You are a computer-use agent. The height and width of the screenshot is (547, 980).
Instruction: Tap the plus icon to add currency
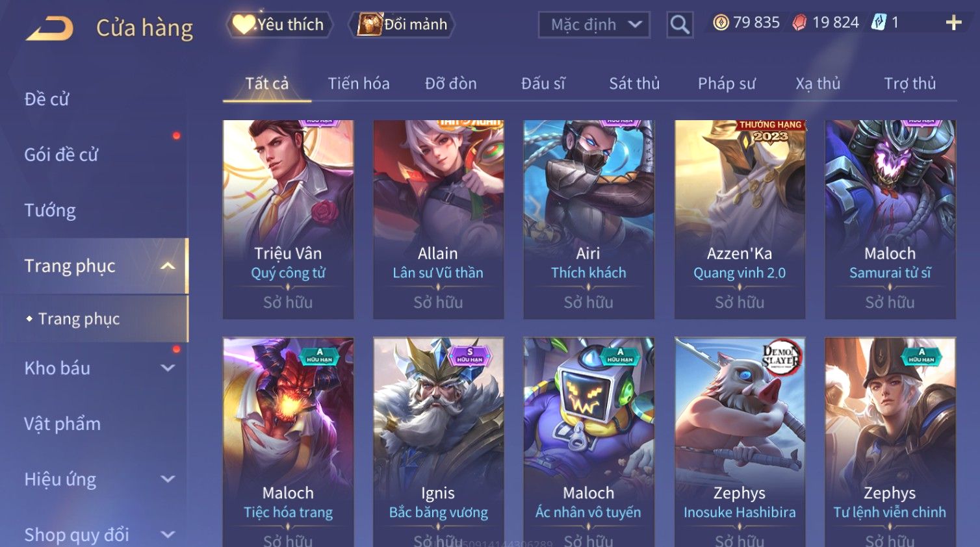pyautogui.click(x=953, y=23)
